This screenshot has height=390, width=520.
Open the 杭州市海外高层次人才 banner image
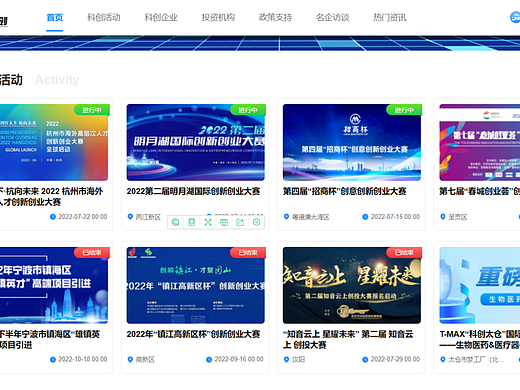pyautogui.click(x=54, y=142)
